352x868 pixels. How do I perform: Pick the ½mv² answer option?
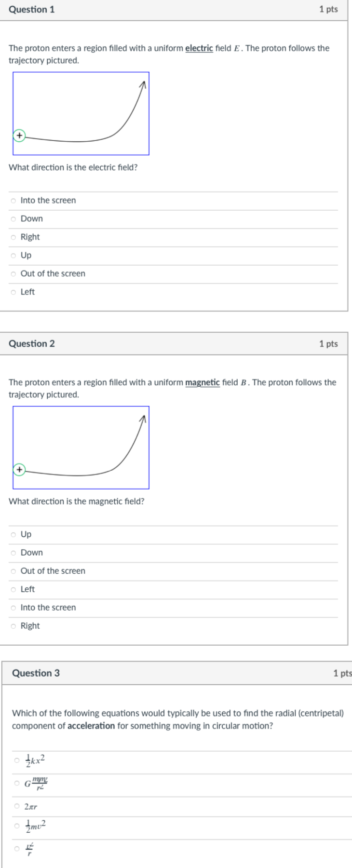pyautogui.click(x=17, y=827)
